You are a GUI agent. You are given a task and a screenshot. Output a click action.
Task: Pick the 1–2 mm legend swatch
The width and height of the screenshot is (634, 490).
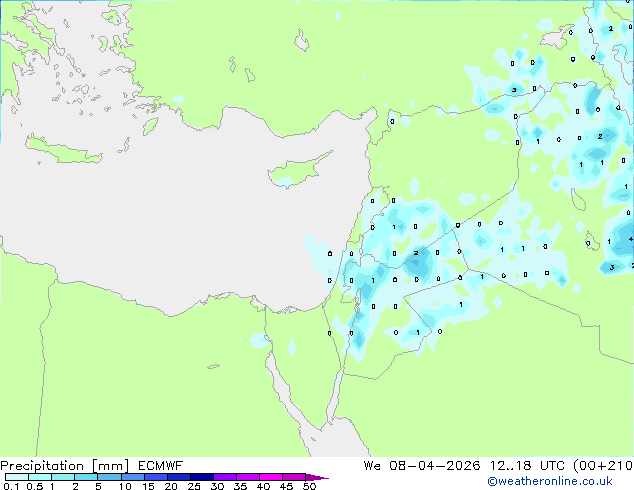[x=63, y=477]
